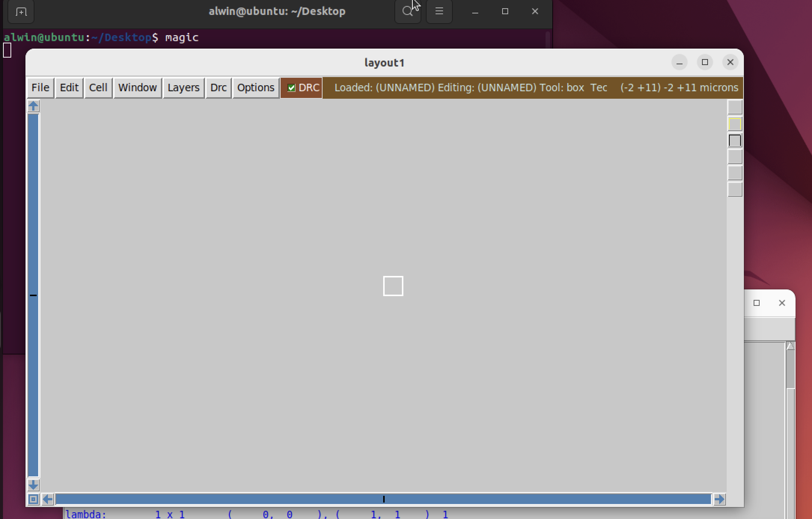Click the yellow-outlined layer swatch
Screen dimensions: 812x519
tap(735, 124)
